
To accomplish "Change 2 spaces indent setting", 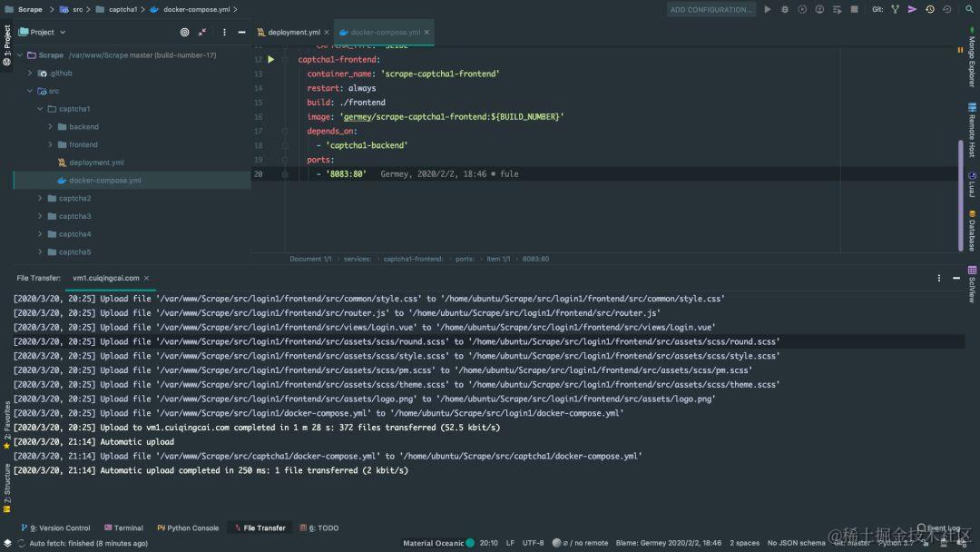I will coord(744,543).
